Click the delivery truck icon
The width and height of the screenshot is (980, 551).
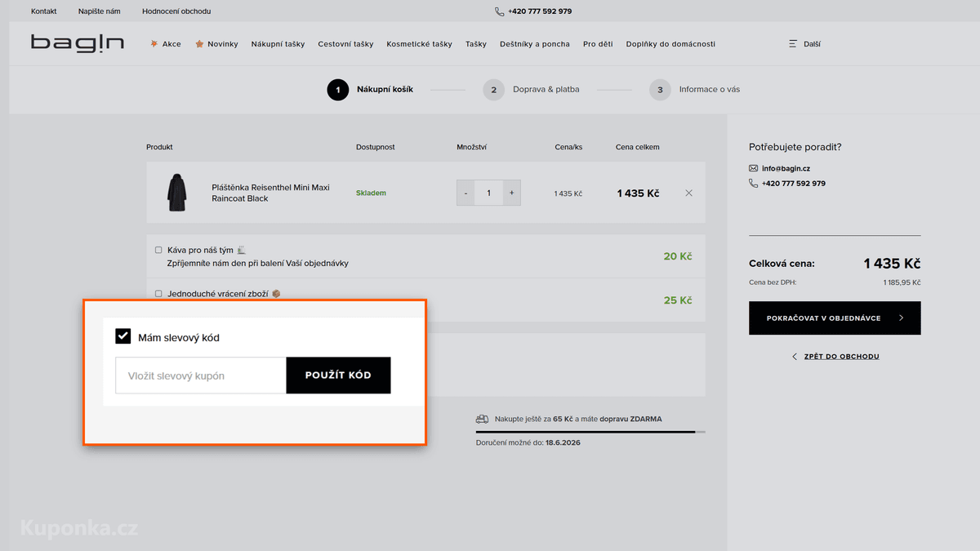(482, 419)
